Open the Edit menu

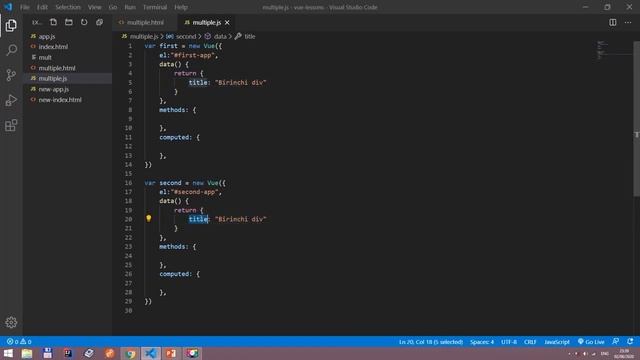pos(42,7)
